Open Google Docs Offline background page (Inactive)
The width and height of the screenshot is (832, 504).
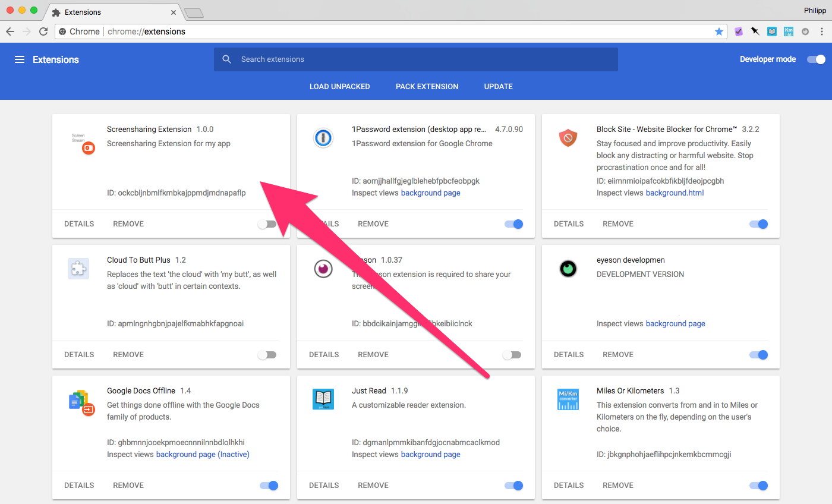[x=203, y=455]
